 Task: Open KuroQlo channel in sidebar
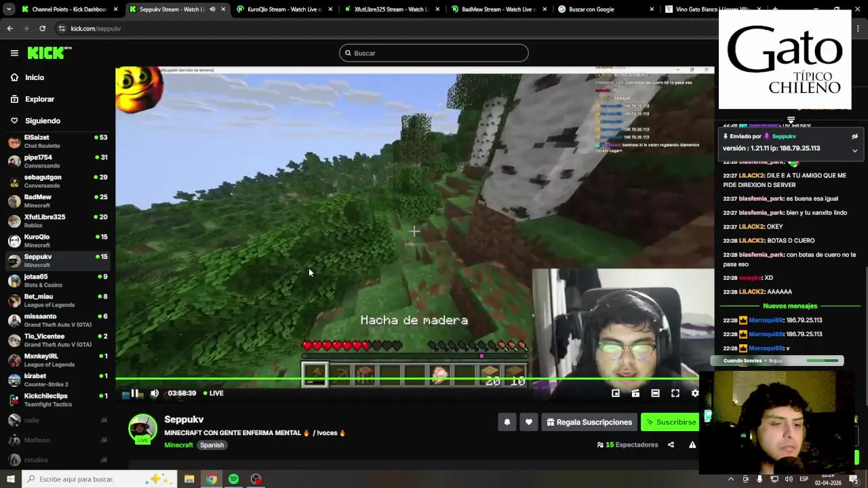(x=58, y=241)
